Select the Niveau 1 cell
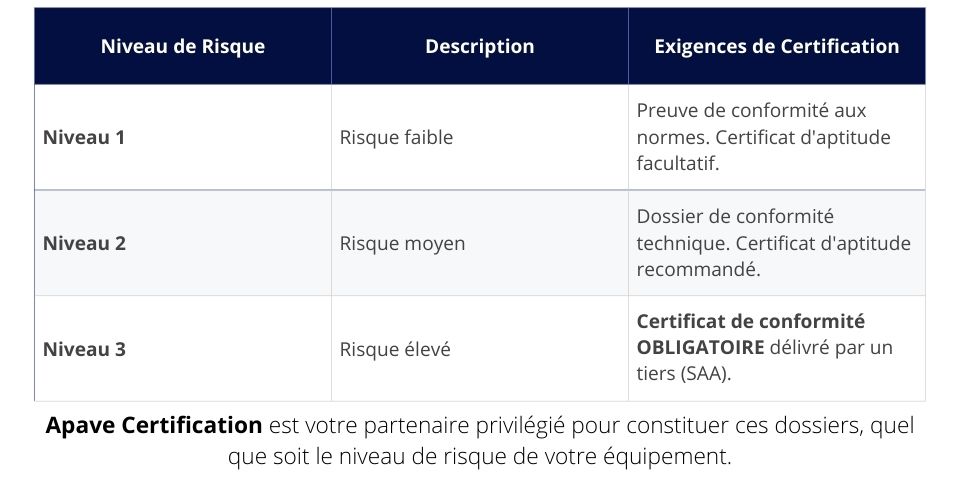 pos(182,137)
